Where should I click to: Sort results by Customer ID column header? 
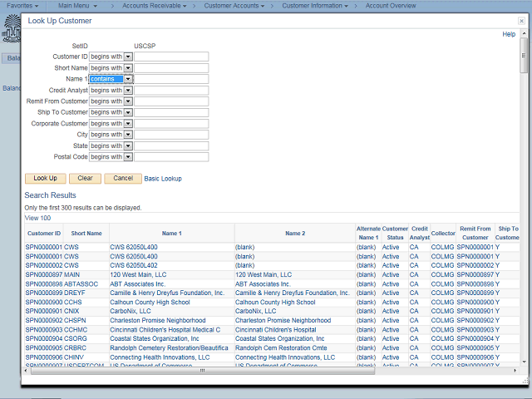coord(44,233)
